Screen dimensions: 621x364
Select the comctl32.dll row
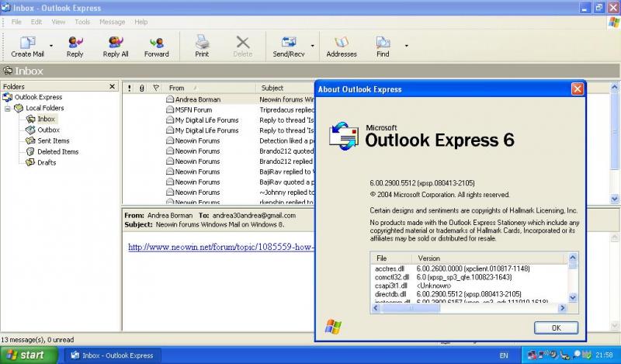click(469, 277)
